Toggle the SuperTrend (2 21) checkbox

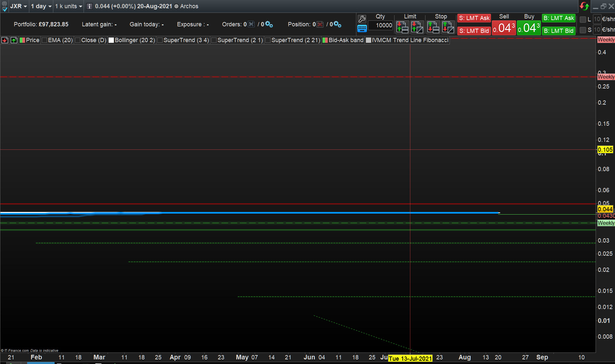tap(268, 40)
